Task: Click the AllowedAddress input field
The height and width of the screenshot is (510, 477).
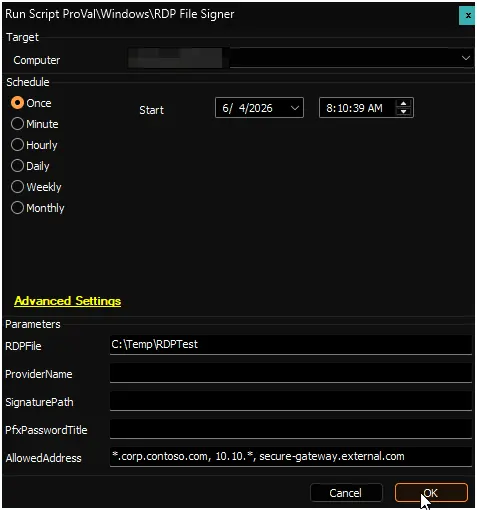Action: click(291, 457)
